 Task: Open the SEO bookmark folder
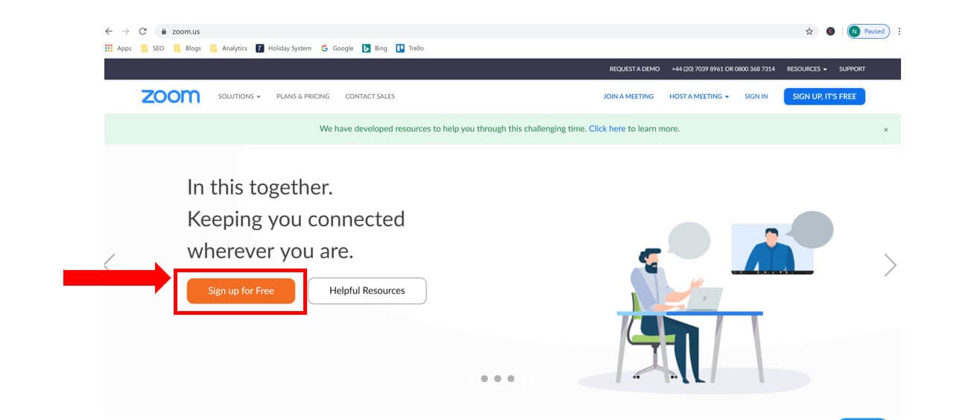coord(152,48)
